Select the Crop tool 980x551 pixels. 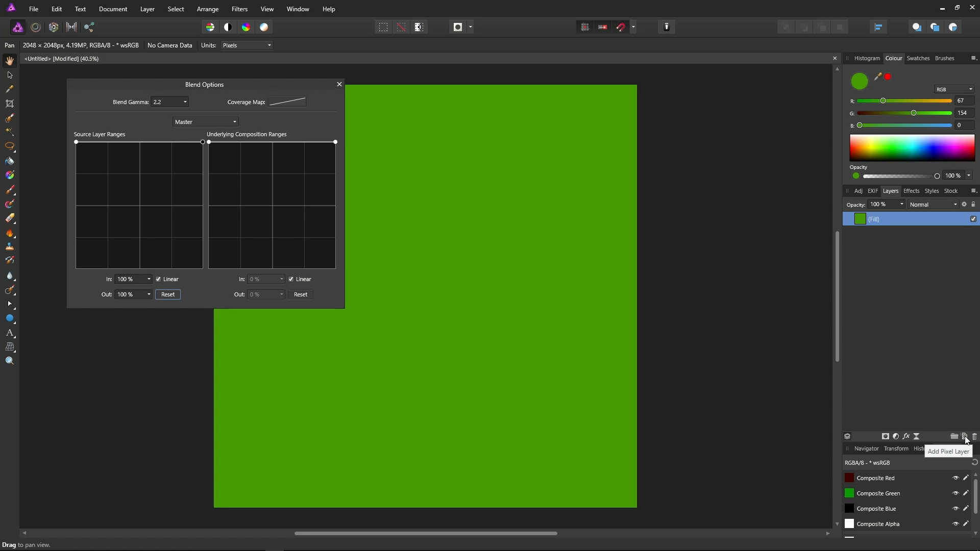[x=10, y=104]
